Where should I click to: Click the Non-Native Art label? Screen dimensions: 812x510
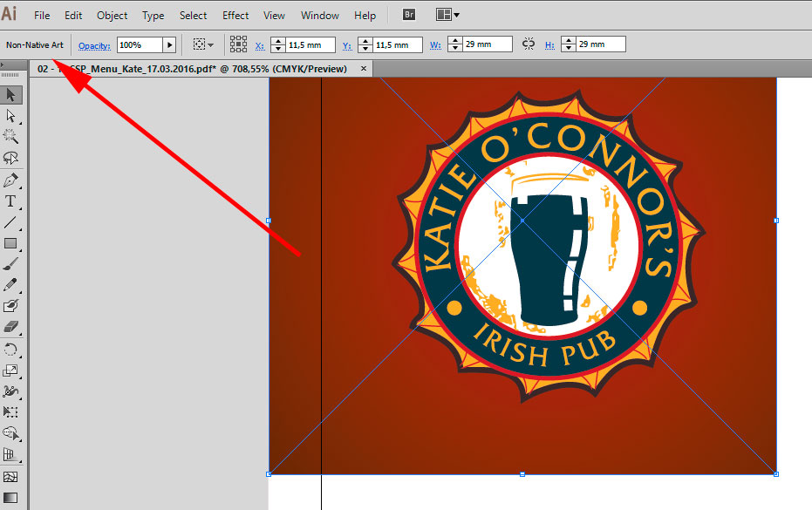pyautogui.click(x=35, y=45)
